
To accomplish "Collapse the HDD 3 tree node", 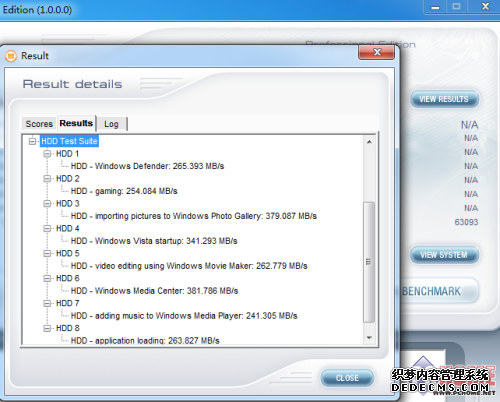I will [47, 204].
